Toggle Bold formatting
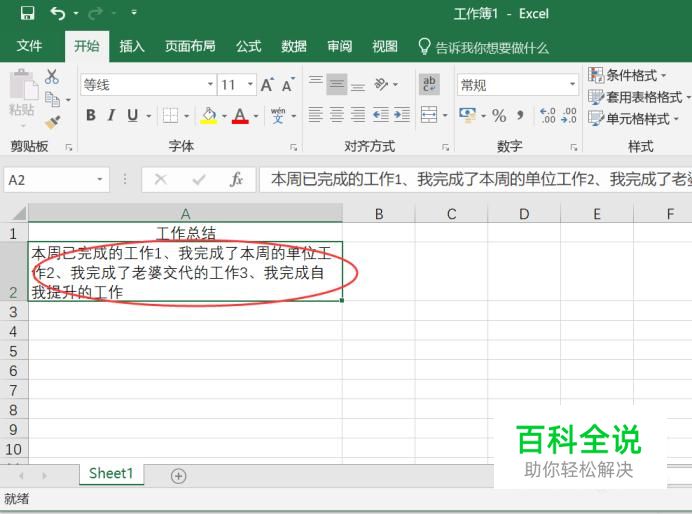This screenshot has width=692, height=514. click(x=91, y=116)
